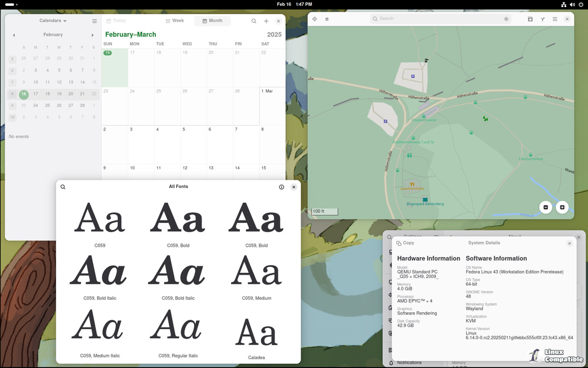588x368 pixels.
Task: Expand the Calendars dropdown
Action: click(x=53, y=21)
